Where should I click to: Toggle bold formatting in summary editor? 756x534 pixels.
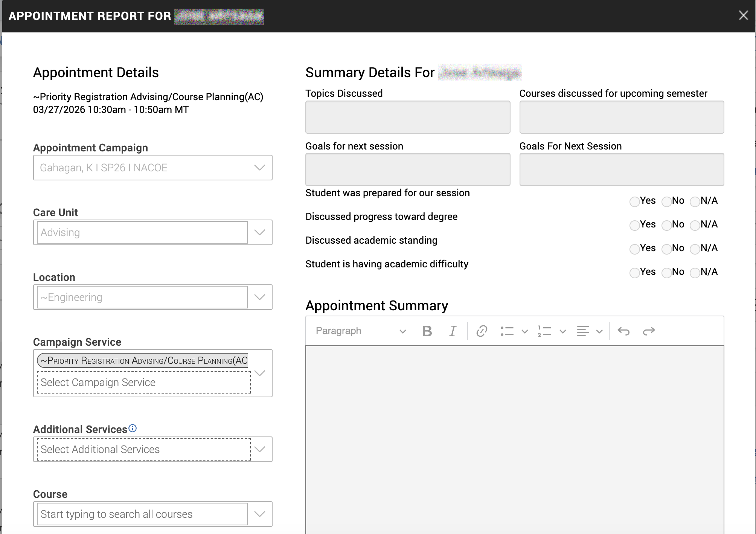tap(427, 331)
